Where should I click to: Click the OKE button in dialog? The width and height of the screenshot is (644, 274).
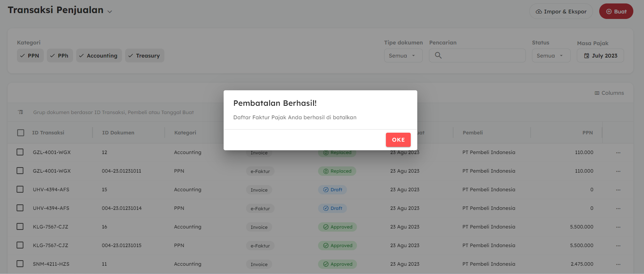point(398,140)
